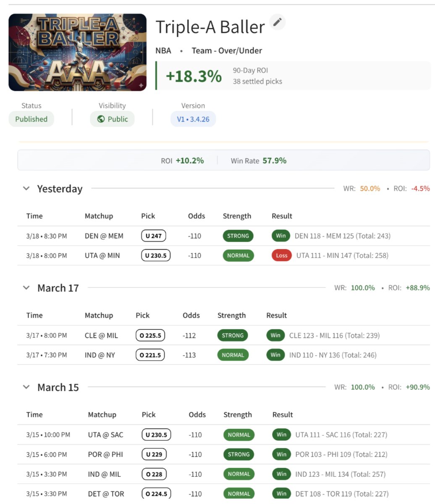Click the STRONG badge for DEN @ MEM
The width and height of the screenshot is (435, 504).
click(238, 236)
